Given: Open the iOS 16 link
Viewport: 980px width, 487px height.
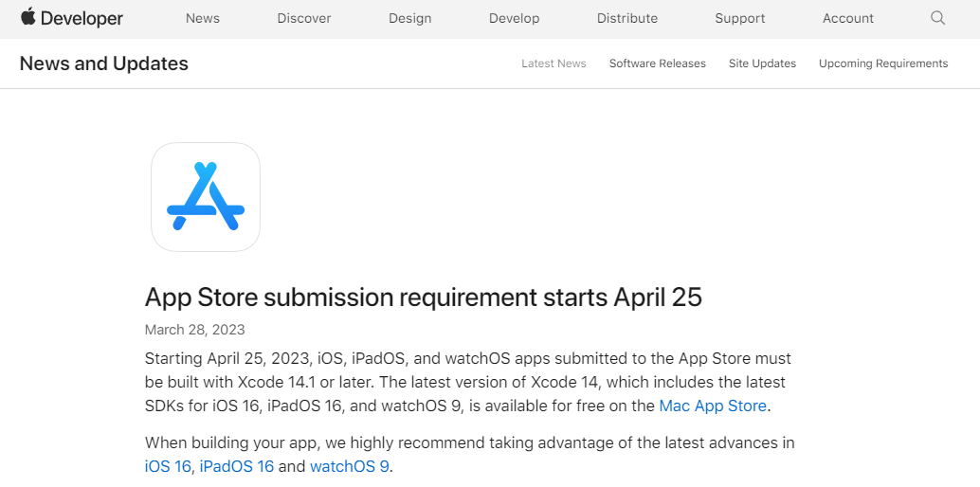Looking at the screenshot, I should tap(168, 466).
